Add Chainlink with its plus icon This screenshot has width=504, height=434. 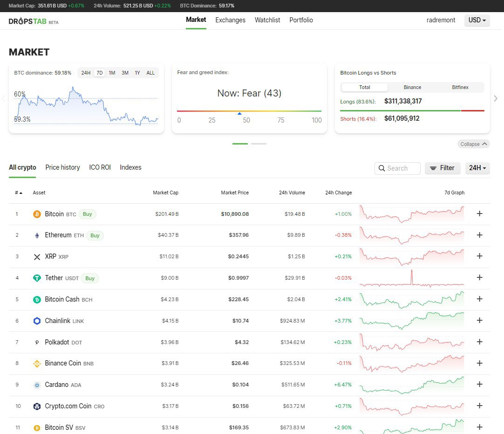point(480,320)
